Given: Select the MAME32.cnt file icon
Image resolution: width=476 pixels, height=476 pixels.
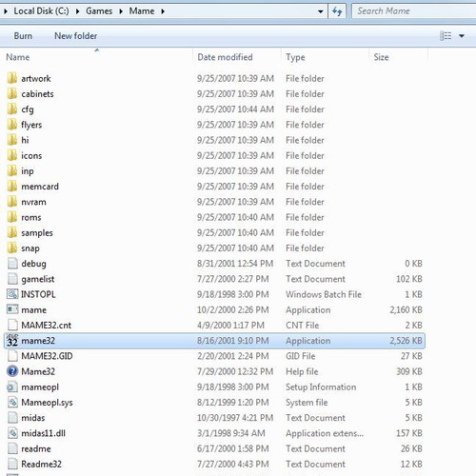Looking at the screenshot, I should [12, 325].
